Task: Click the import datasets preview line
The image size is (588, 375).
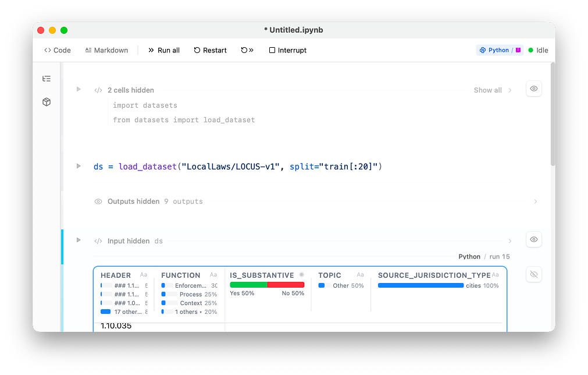Action: [x=145, y=105]
